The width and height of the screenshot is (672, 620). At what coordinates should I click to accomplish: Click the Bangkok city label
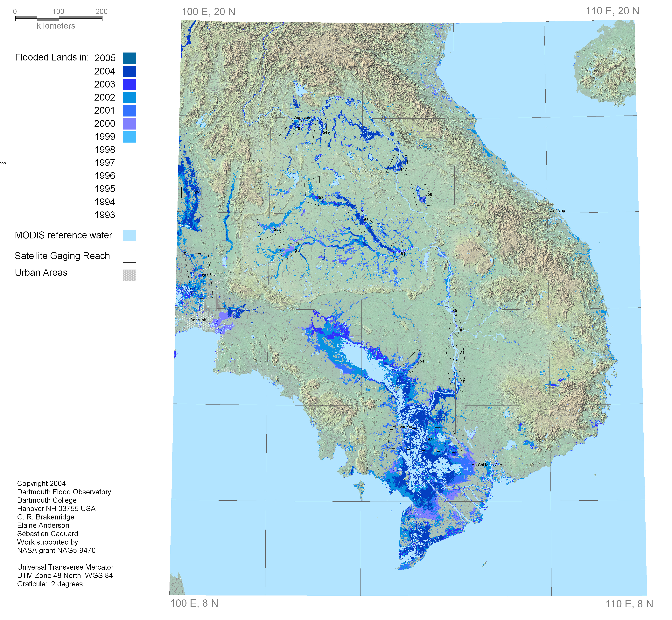[x=198, y=320]
